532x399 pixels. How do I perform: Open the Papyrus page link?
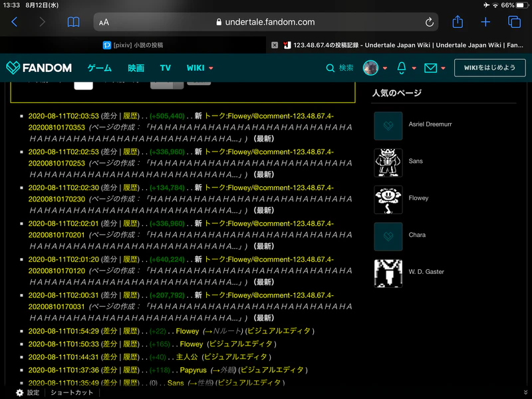coord(193,370)
